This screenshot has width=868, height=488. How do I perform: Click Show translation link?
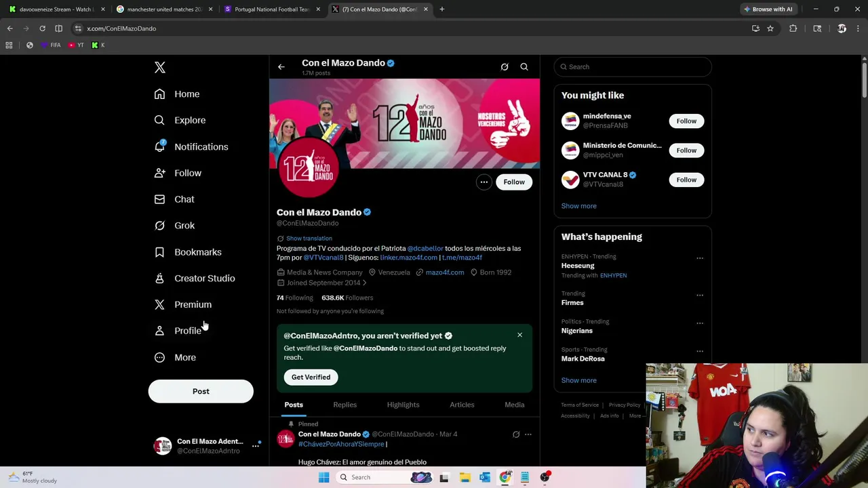point(309,239)
